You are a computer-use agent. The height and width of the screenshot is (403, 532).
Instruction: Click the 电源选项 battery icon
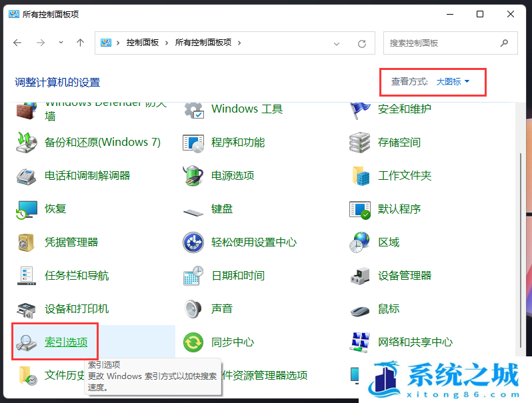point(193,176)
